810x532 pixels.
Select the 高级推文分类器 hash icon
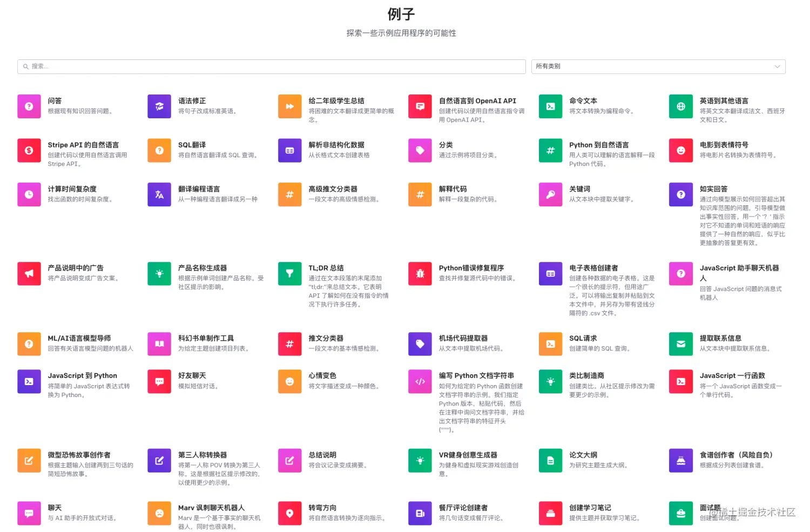coord(290,194)
